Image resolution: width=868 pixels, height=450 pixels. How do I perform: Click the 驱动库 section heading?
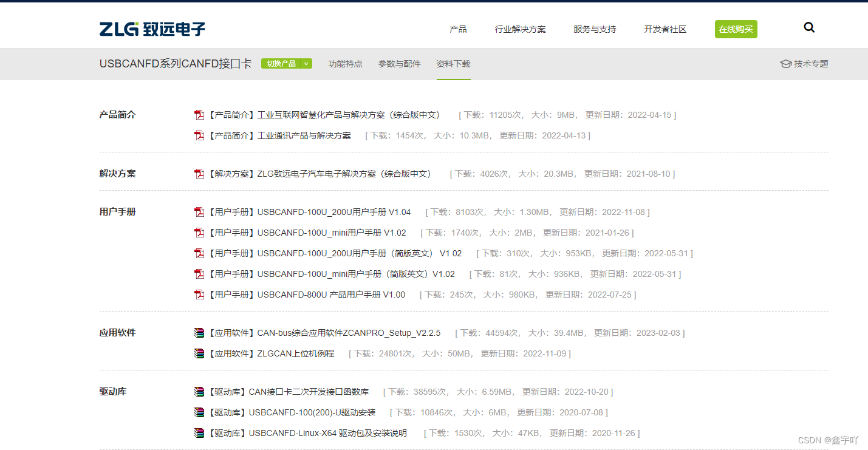pos(113,392)
